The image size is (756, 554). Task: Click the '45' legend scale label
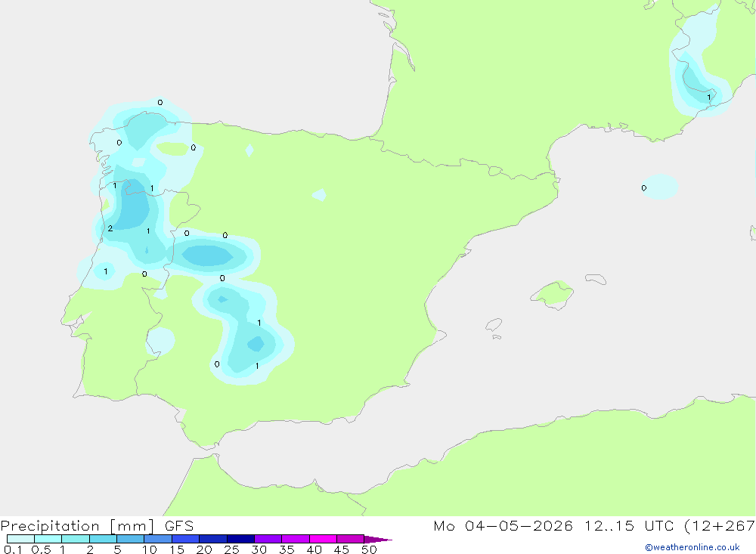[342, 549]
